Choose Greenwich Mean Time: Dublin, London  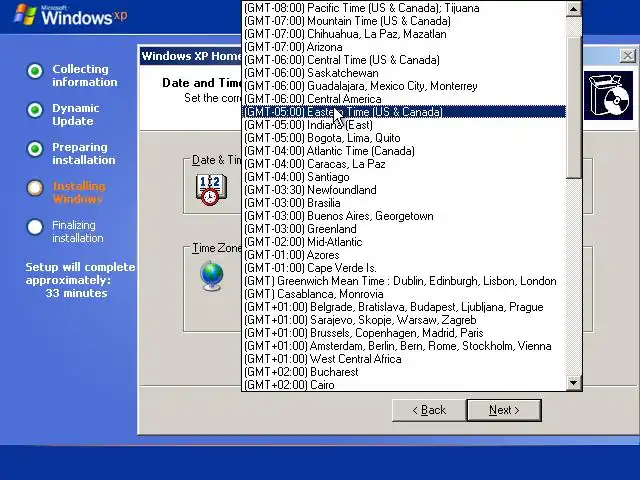pos(404,281)
